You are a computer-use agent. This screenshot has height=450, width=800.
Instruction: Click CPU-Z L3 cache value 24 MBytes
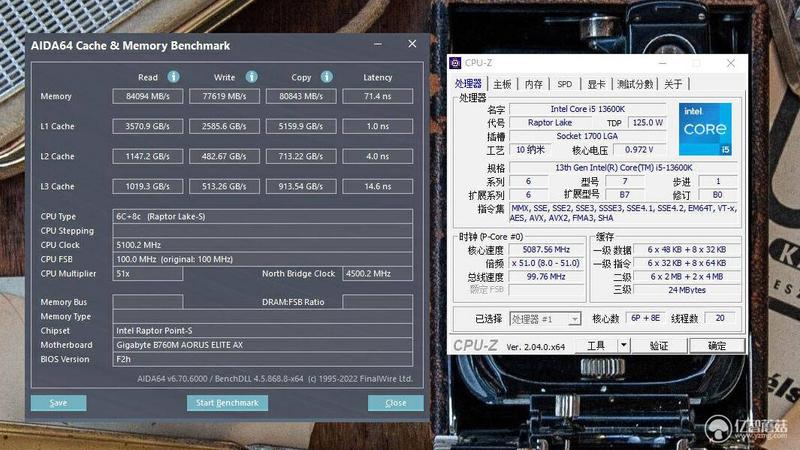click(x=687, y=290)
